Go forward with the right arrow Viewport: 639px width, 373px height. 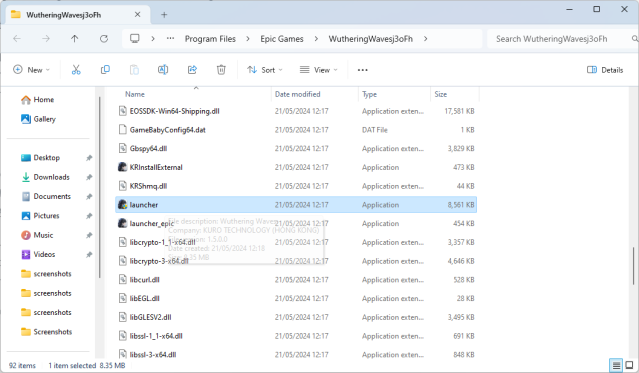pyautogui.click(x=46, y=39)
